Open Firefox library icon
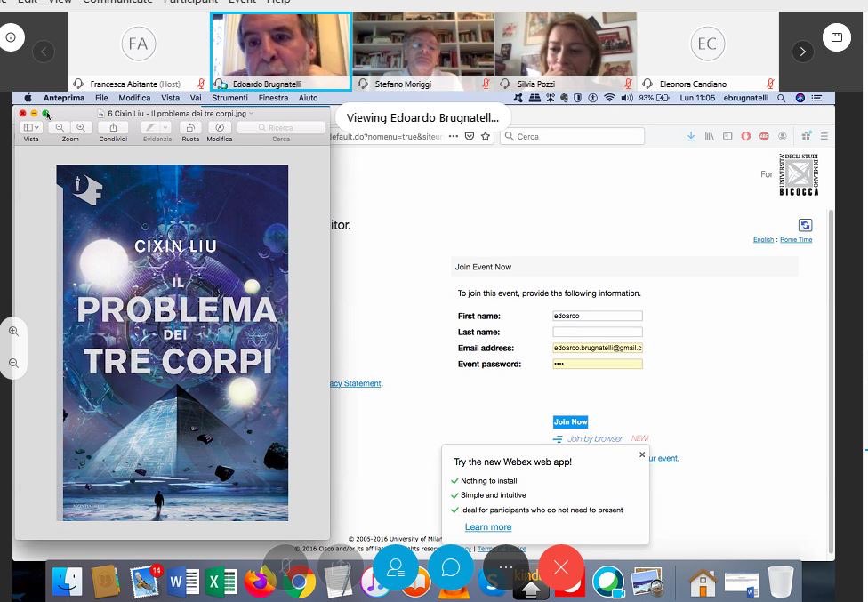The height and width of the screenshot is (602, 868). (709, 136)
